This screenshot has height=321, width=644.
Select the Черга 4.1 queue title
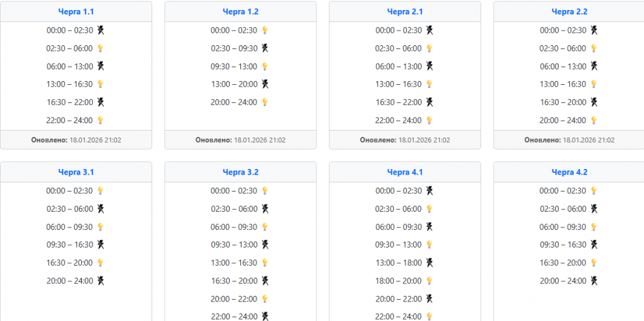click(405, 172)
